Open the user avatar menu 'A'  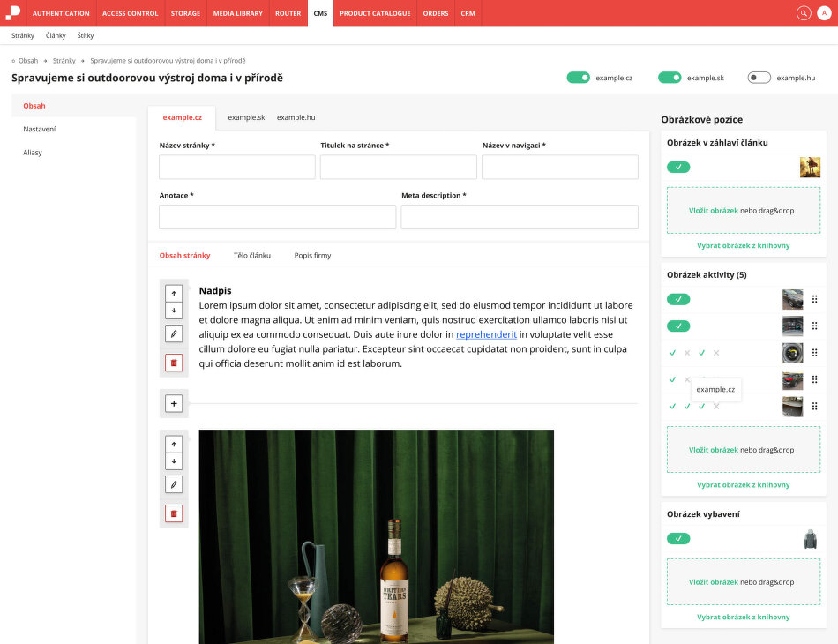point(824,13)
